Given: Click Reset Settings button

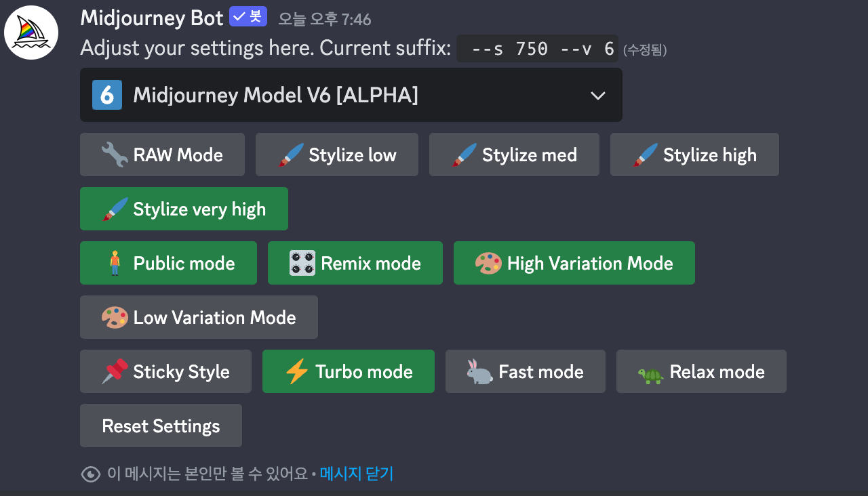Looking at the screenshot, I should coord(161,426).
